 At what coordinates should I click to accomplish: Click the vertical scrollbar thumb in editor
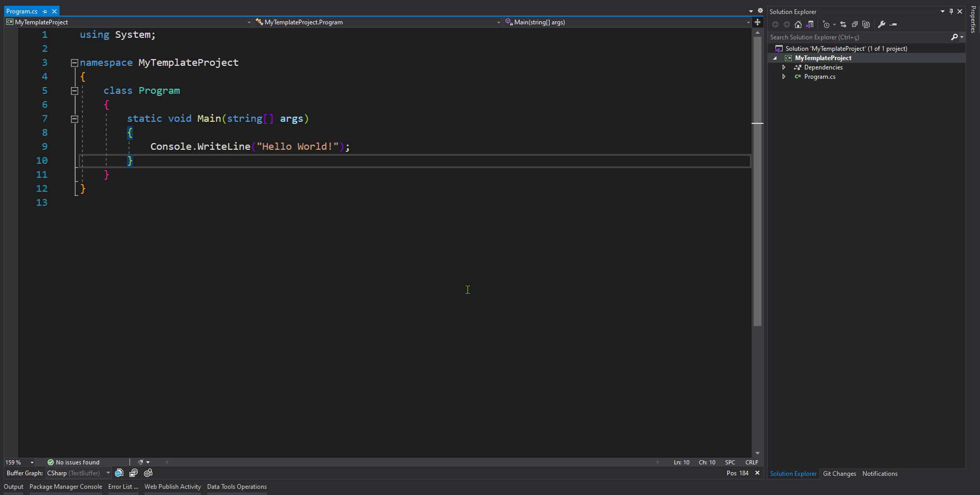click(x=757, y=181)
